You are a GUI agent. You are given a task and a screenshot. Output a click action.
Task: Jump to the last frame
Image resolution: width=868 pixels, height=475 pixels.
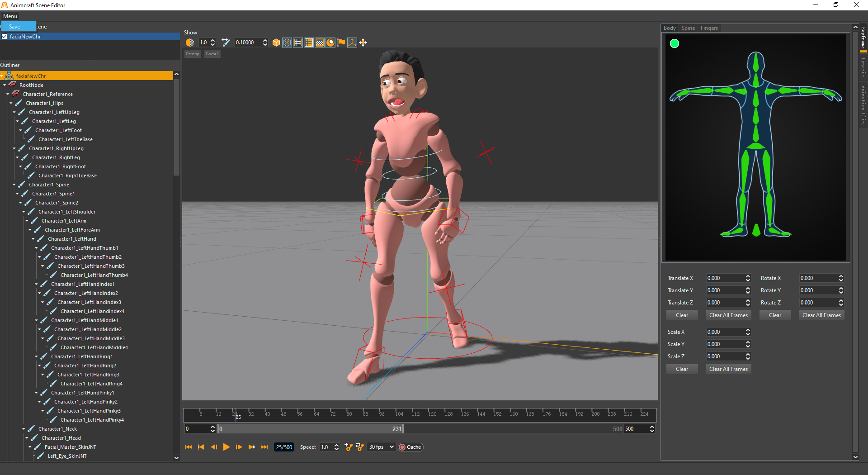click(264, 447)
